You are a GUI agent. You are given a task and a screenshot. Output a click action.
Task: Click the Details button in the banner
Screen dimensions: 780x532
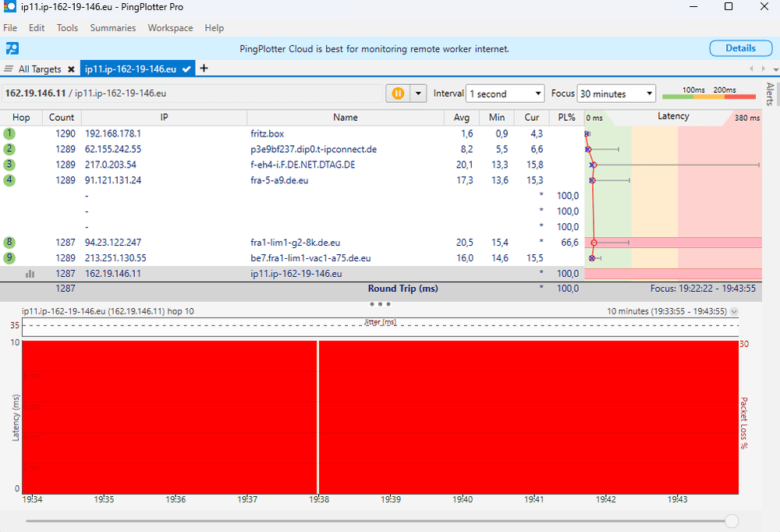(740, 48)
